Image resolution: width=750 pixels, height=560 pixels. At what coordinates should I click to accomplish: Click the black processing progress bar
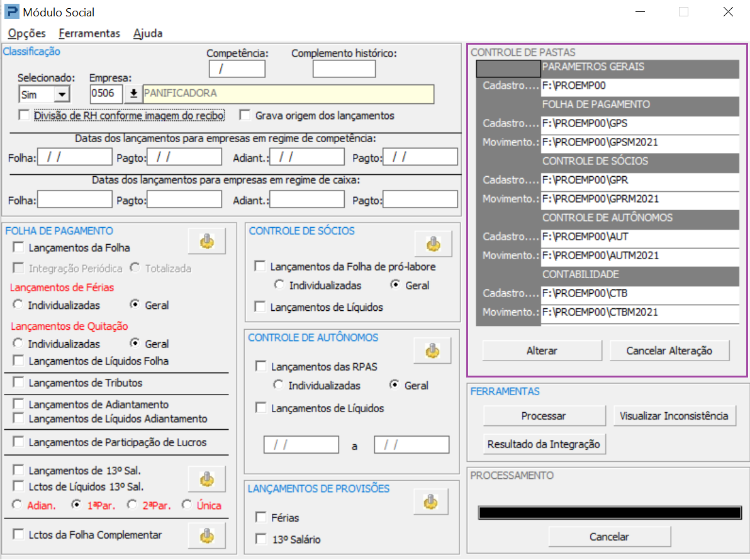(x=609, y=513)
